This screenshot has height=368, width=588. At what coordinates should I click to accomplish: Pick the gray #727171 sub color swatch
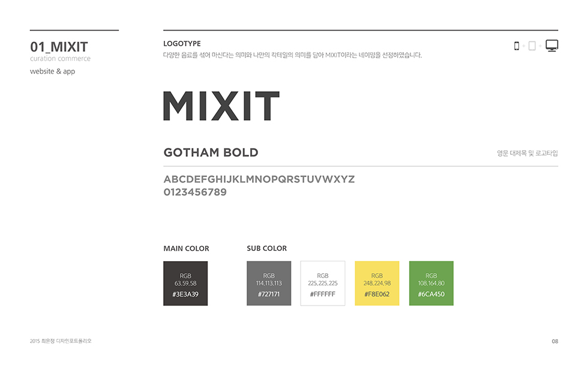[x=269, y=283]
